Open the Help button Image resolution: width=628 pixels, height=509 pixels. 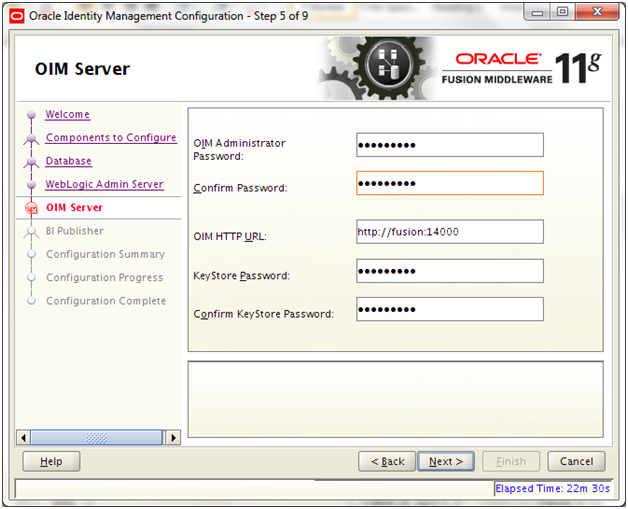pos(51,462)
